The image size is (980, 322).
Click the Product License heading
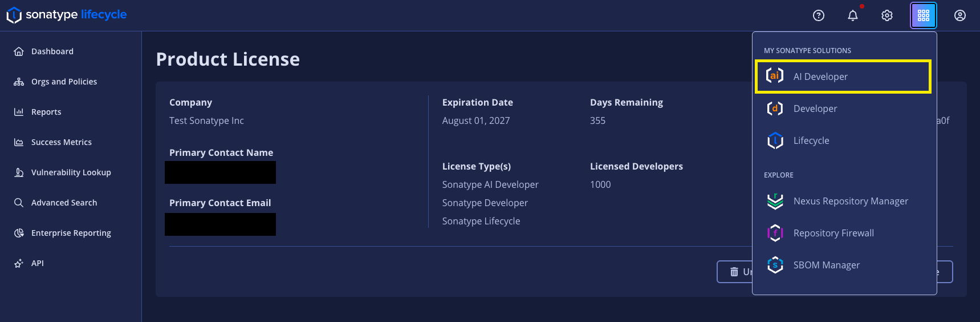click(228, 59)
